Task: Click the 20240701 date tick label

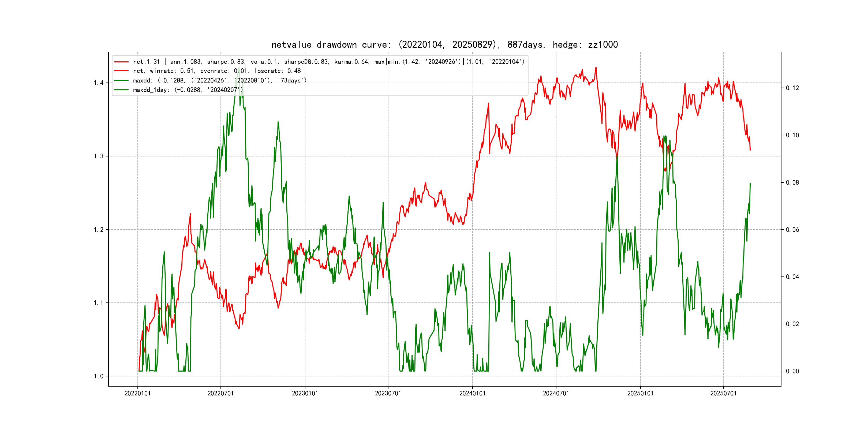Action: tap(556, 394)
